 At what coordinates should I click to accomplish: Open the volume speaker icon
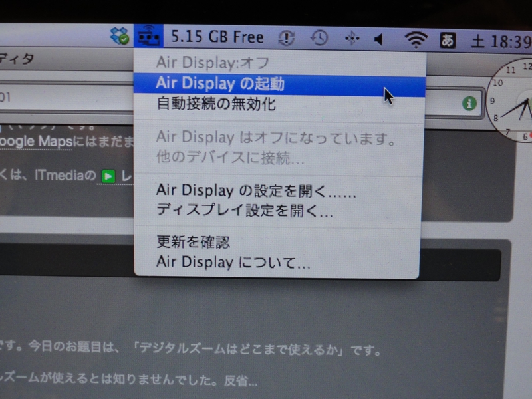tap(378, 39)
